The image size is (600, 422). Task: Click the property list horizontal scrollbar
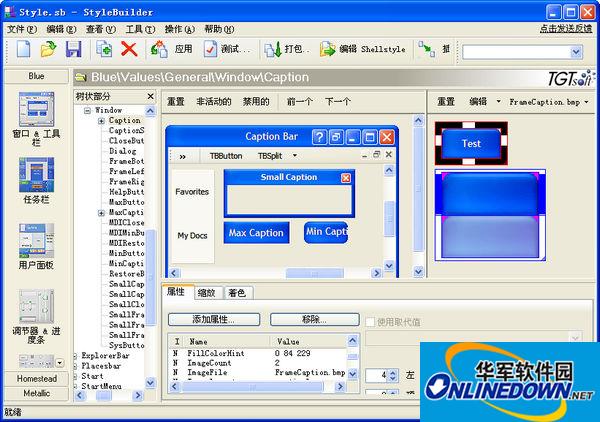pos(257,387)
